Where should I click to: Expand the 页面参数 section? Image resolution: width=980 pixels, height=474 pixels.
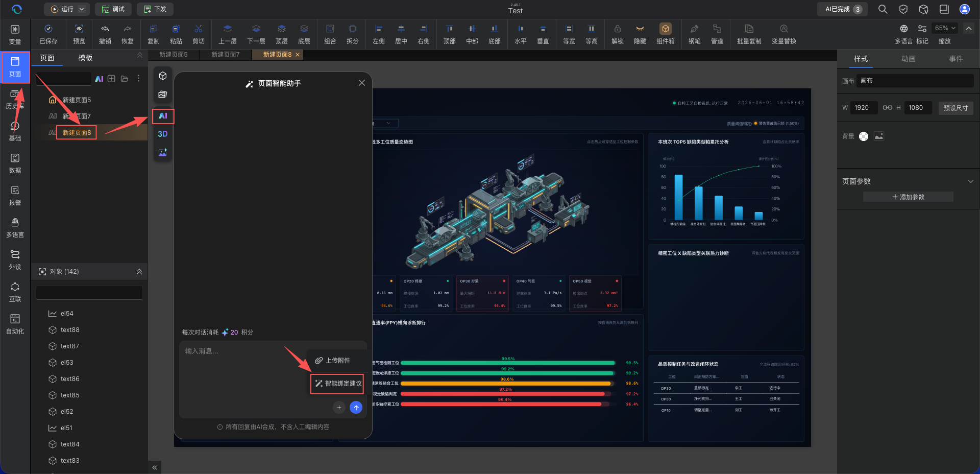(970, 181)
